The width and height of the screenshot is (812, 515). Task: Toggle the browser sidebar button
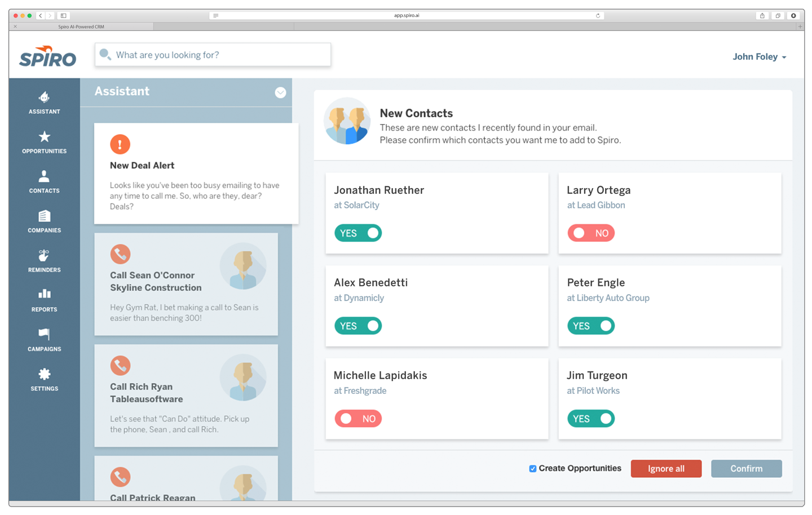64,15
